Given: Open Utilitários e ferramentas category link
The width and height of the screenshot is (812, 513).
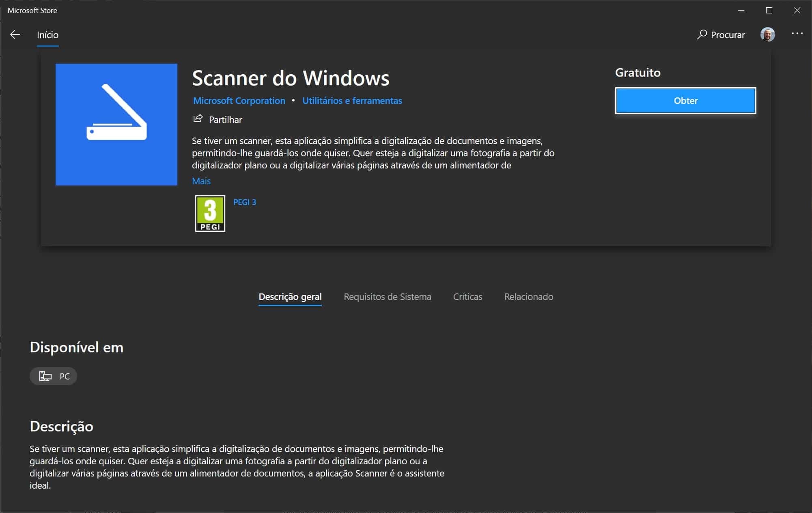Looking at the screenshot, I should coord(352,101).
